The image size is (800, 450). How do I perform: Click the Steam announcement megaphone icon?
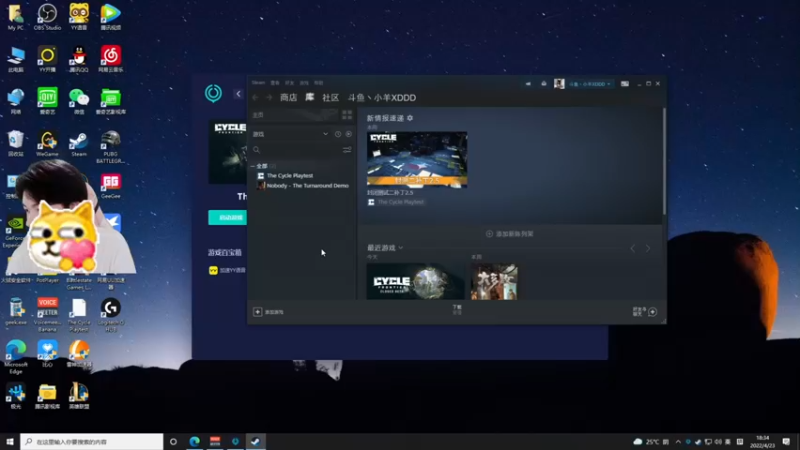pos(528,84)
